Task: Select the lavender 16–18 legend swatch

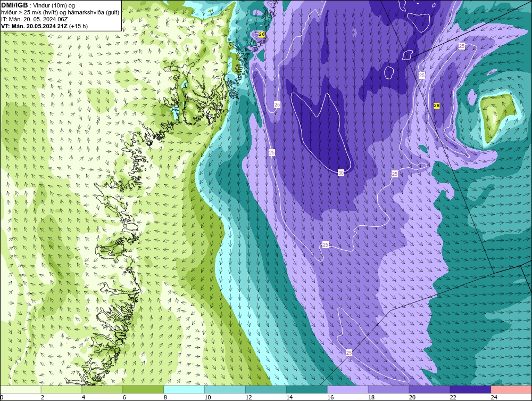Action: click(347, 389)
